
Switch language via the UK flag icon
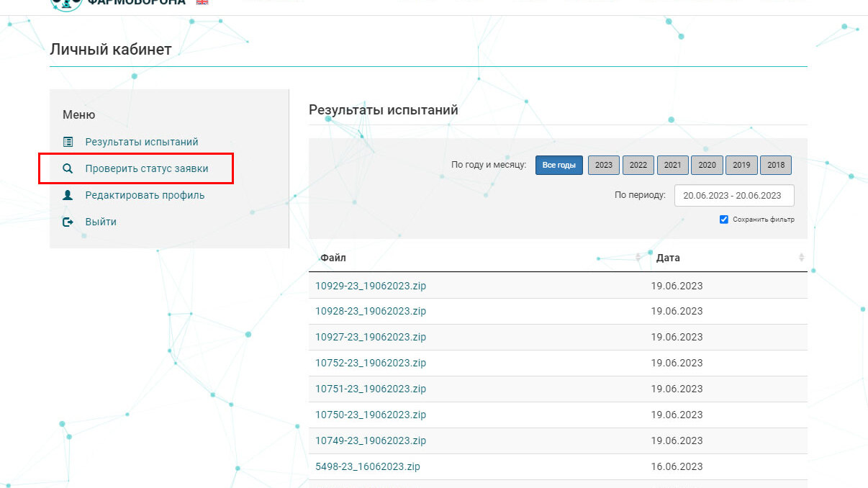[202, 2]
